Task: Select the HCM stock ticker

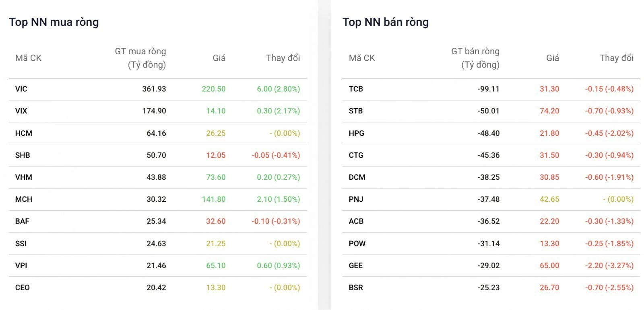Action: 24,133
